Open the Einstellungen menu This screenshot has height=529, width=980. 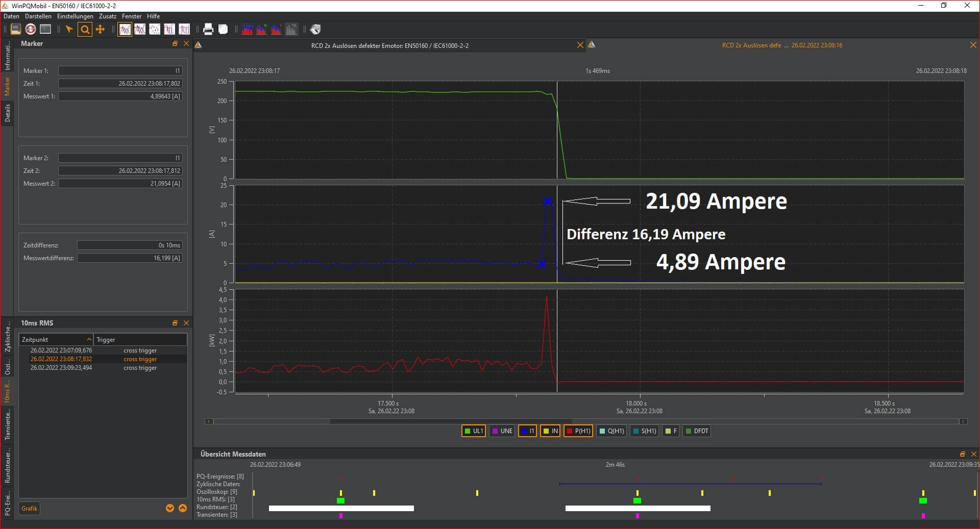(75, 16)
